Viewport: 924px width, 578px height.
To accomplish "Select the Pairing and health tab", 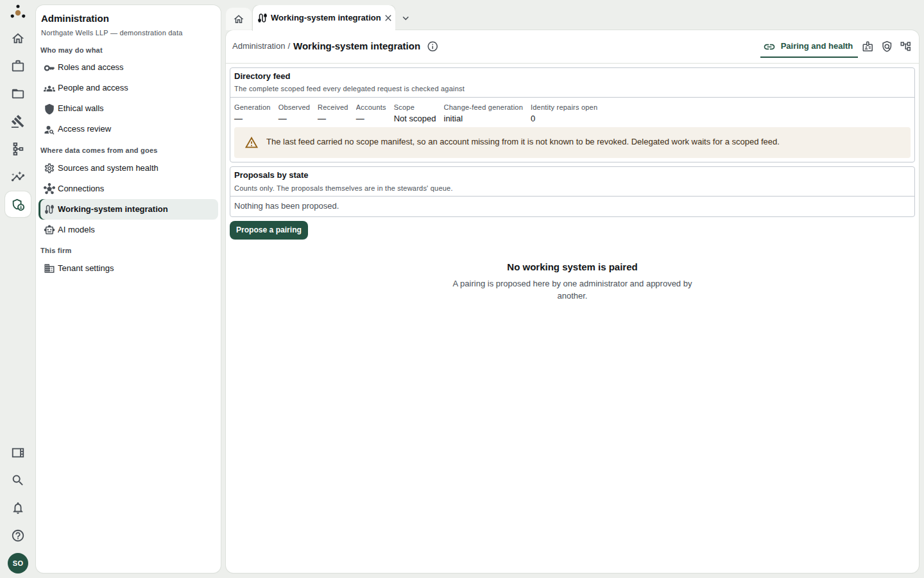I will 809,46.
